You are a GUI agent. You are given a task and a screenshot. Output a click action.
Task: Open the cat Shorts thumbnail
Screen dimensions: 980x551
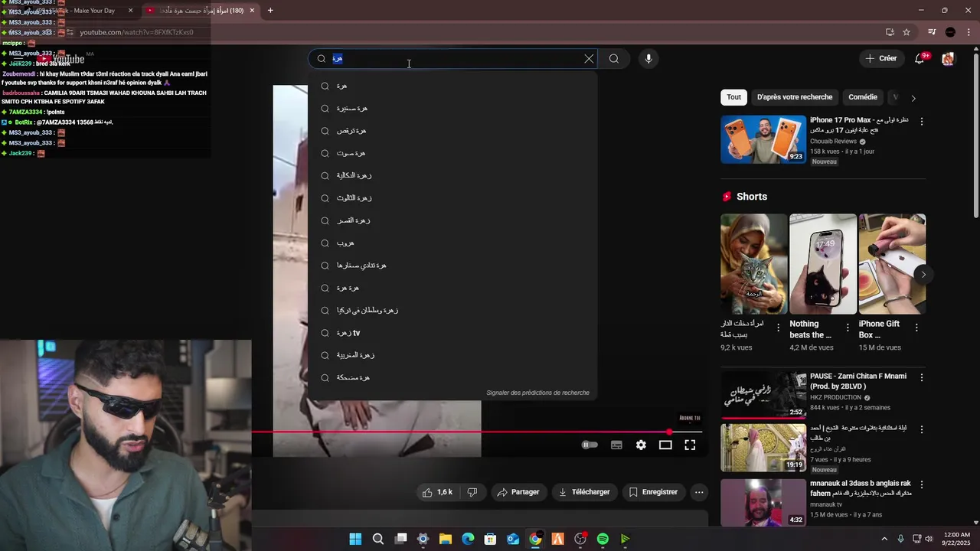[753, 264]
